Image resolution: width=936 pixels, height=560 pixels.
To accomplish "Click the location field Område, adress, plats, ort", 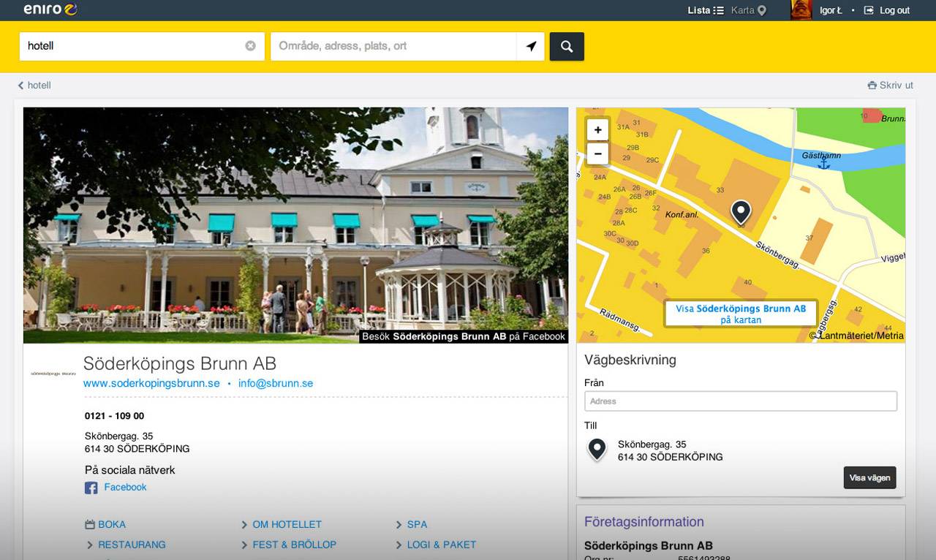I will [x=393, y=46].
